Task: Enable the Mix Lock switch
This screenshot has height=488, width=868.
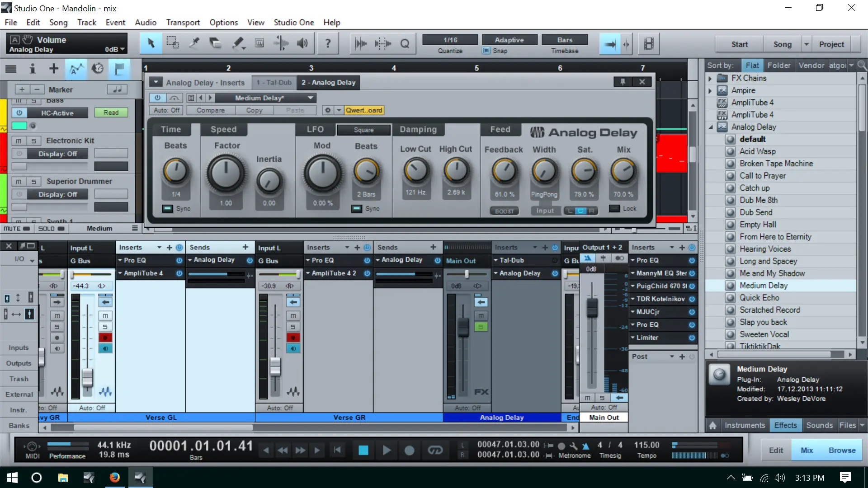Action: tap(614, 208)
